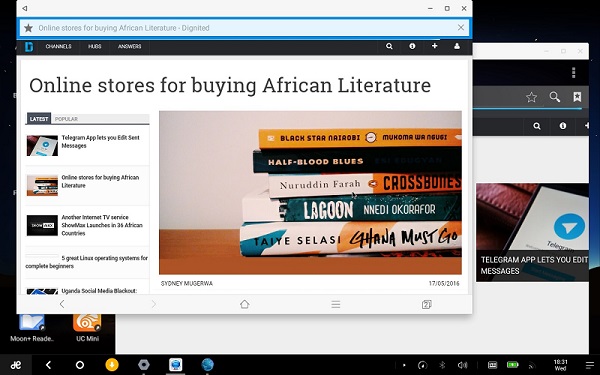Click the Wi-Fi signal icon in system tray
The height and width of the screenshot is (375, 600).
(532, 365)
